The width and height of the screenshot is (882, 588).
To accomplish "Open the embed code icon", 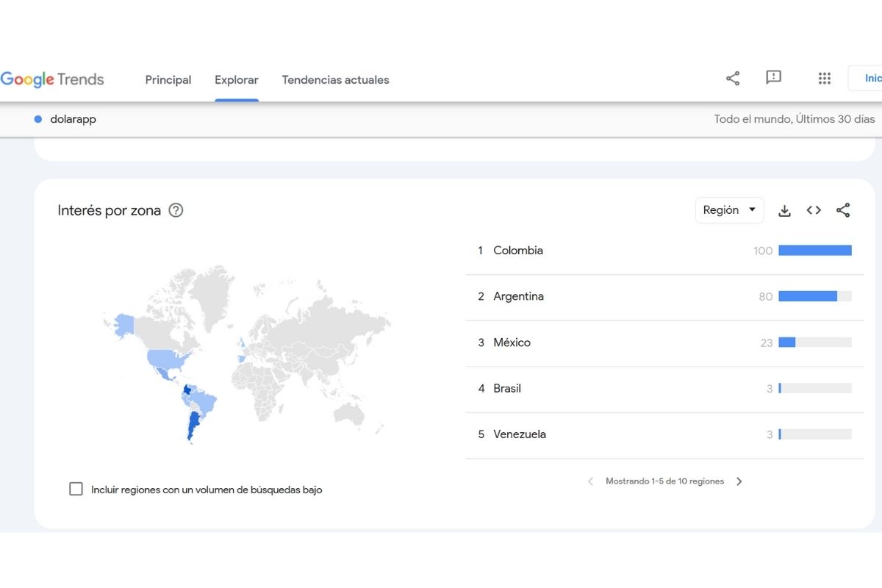I will click(x=814, y=210).
